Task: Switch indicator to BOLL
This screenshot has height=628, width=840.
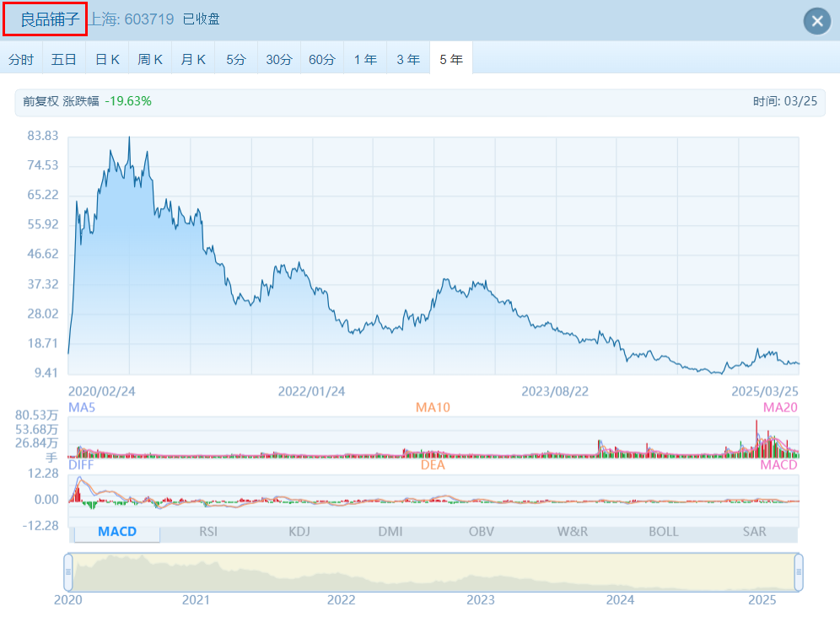Action: (663, 532)
